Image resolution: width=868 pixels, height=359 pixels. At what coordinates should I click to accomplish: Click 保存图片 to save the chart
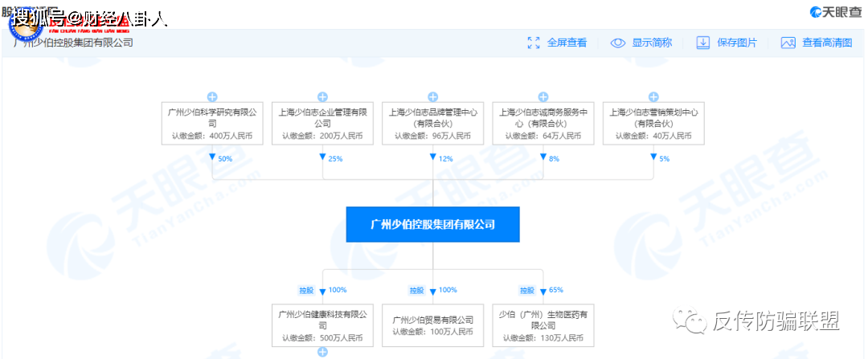click(x=737, y=43)
